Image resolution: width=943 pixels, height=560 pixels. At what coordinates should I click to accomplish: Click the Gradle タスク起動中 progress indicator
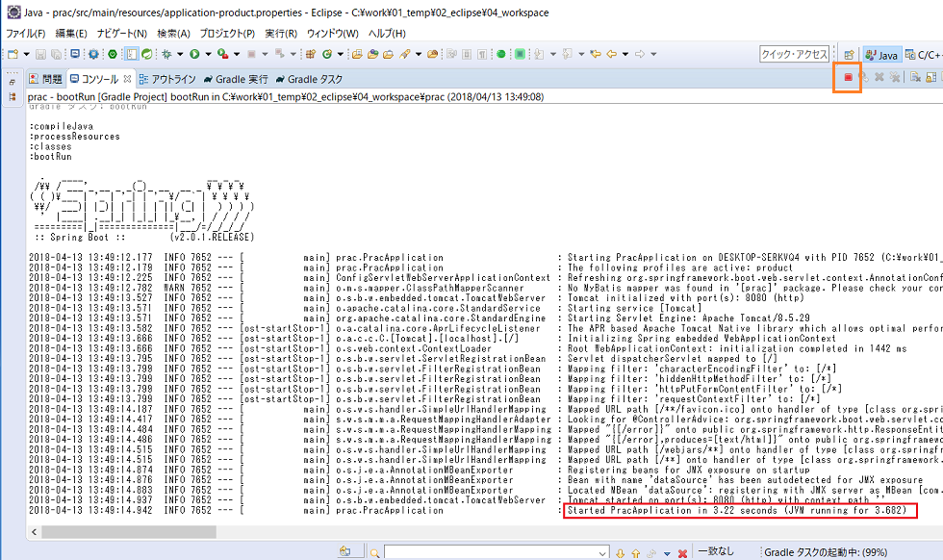click(828, 549)
